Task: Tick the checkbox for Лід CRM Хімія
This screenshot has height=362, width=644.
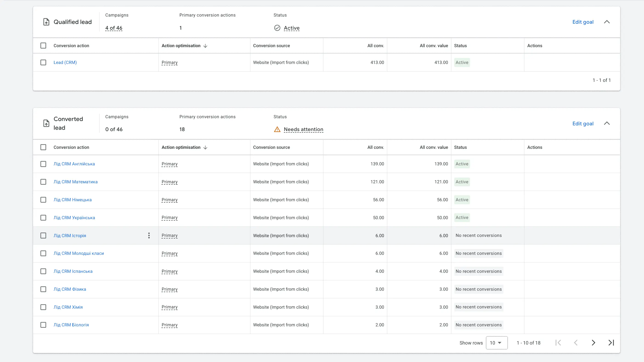Action: click(43, 307)
